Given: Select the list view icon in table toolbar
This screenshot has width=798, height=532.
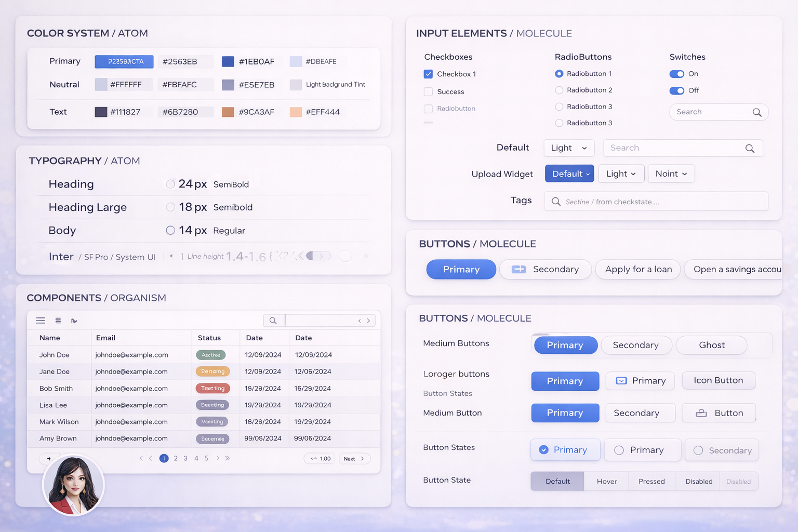Looking at the screenshot, I should pyautogui.click(x=58, y=321).
